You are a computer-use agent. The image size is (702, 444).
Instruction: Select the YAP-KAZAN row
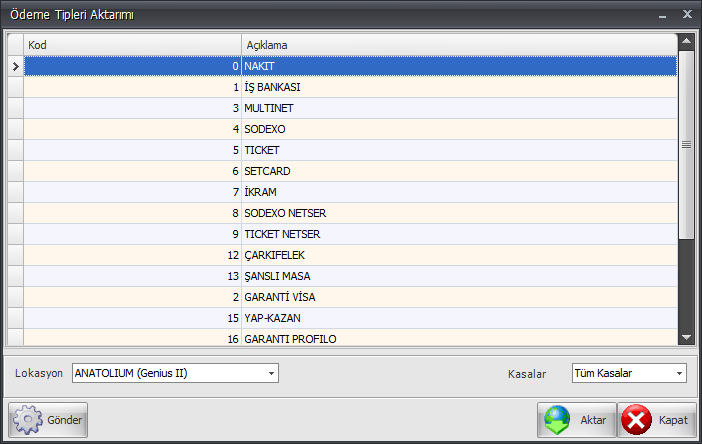pos(351,319)
